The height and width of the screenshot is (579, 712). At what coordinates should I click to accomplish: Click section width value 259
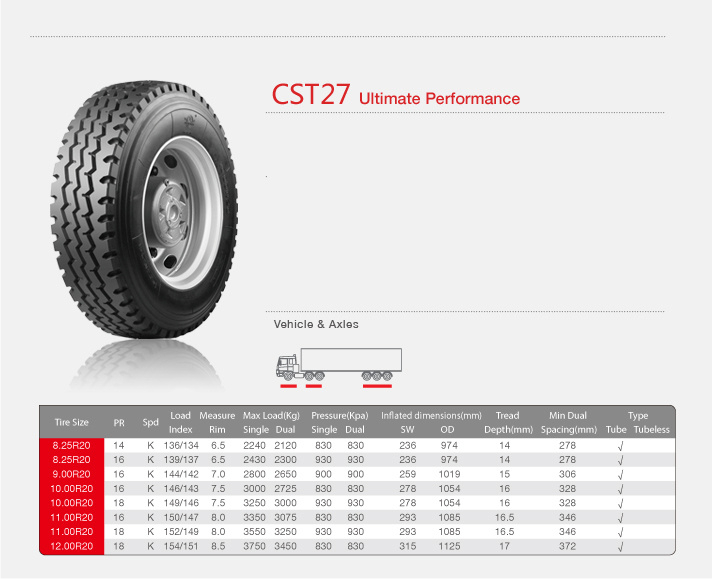coord(407,474)
